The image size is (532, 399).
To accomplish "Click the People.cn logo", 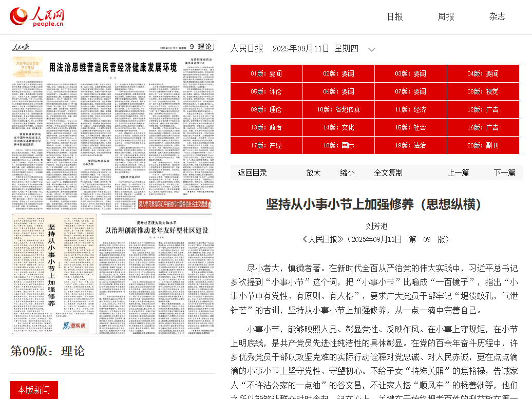I will (36, 17).
